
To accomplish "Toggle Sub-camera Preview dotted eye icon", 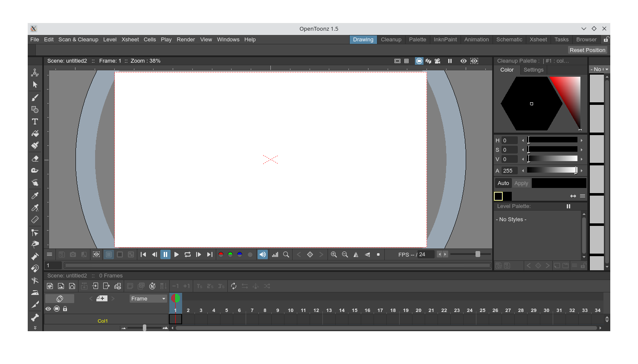I will 474,61.
